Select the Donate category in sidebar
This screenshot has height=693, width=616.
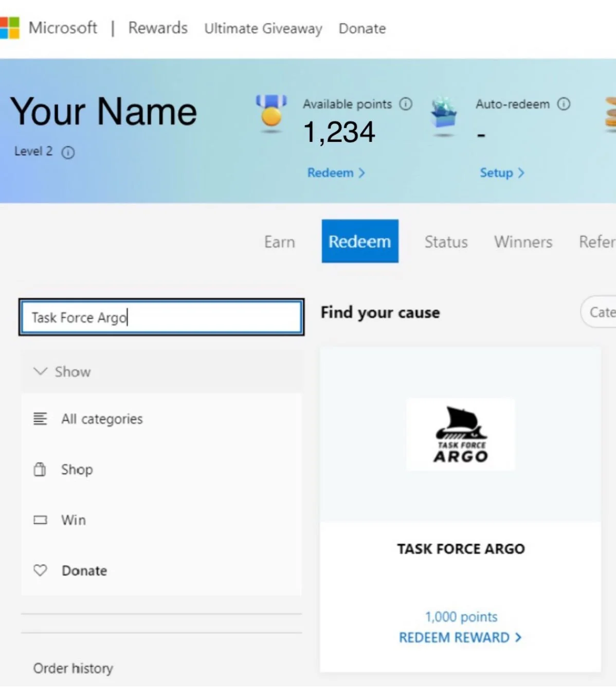pyautogui.click(x=84, y=571)
